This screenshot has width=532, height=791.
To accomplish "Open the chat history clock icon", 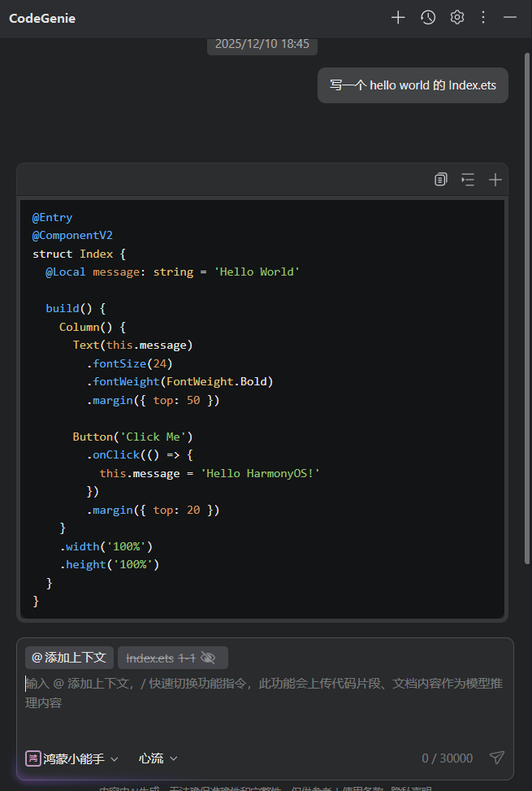I will pos(428,18).
